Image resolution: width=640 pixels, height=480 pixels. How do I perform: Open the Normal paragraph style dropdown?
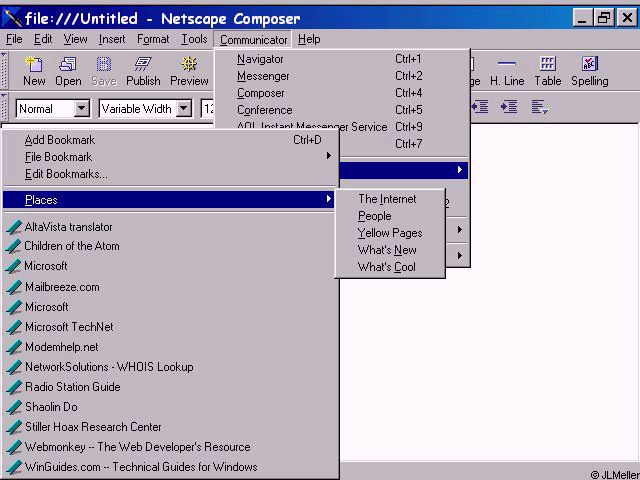(x=82, y=109)
